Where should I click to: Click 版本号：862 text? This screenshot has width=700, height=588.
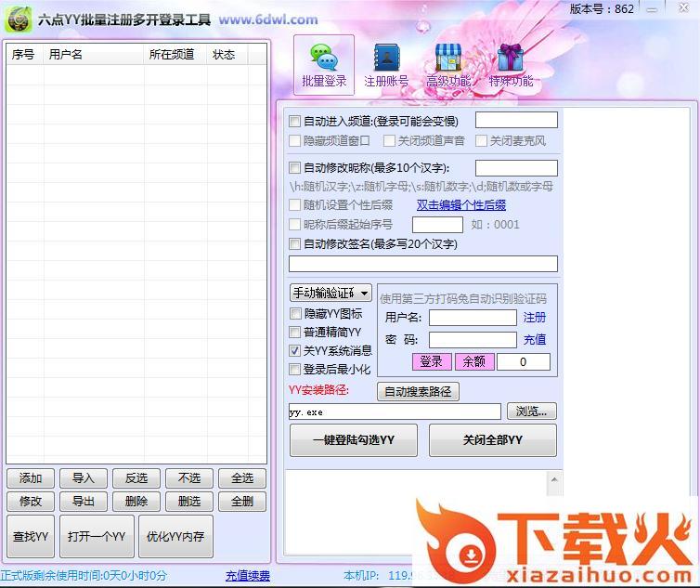coord(602,9)
